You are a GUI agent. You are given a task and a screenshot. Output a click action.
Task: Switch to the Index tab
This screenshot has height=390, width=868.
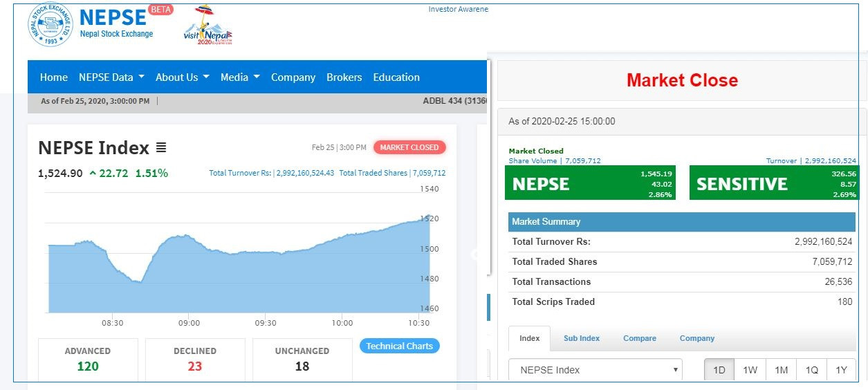(529, 338)
